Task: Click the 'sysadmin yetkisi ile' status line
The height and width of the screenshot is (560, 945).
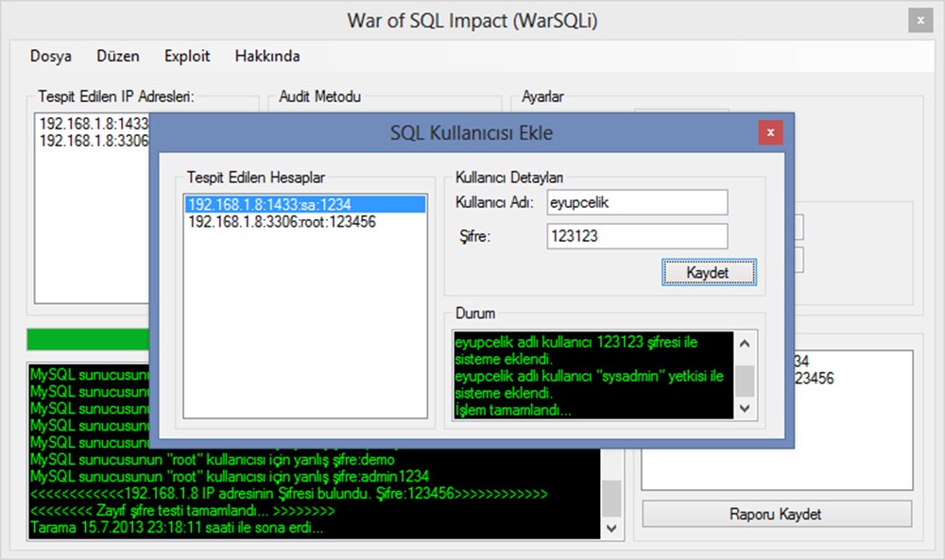Action: (x=589, y=377)
